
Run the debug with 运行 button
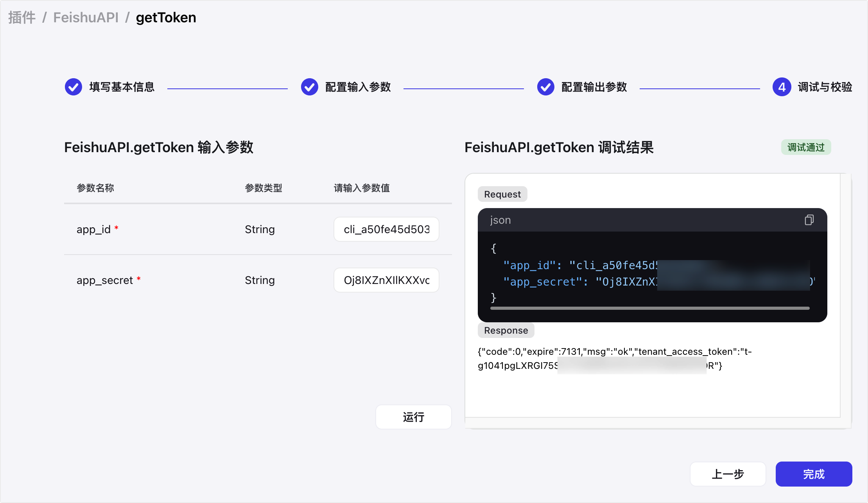(414, 417)
